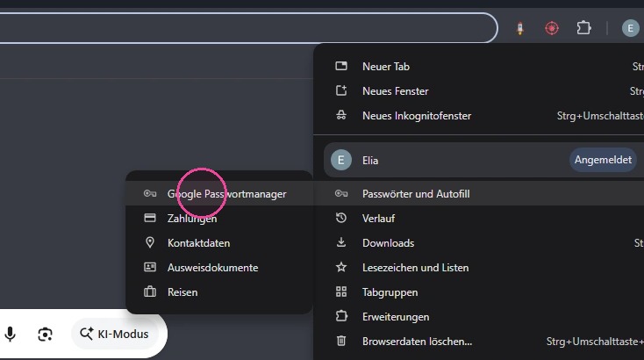Click the red target extension icon

552,28
